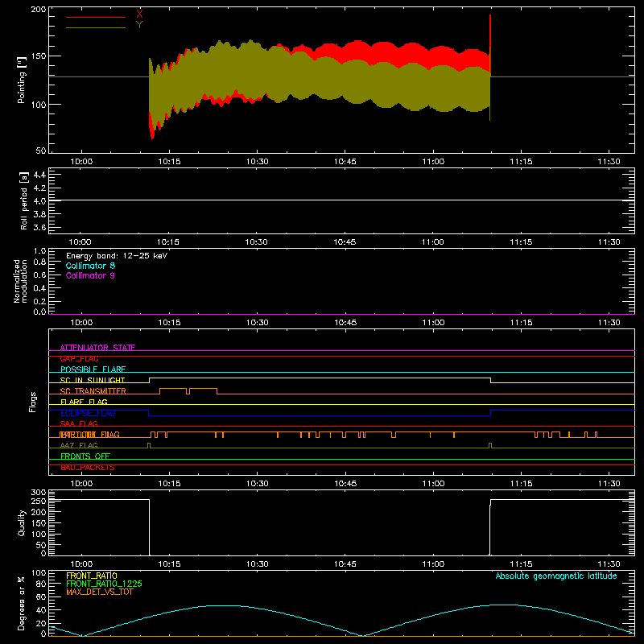The width and height of the screenshot is (644, 644).
Task: Click the SAA_FLAG label
Action: pyautogui.click(x=79, y=423)
